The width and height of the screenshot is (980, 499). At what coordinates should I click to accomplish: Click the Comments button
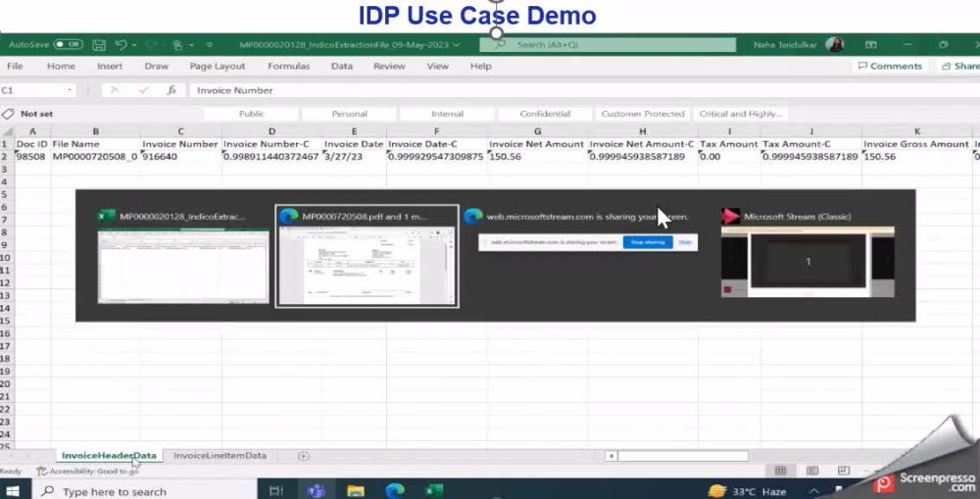coord(890,66)
